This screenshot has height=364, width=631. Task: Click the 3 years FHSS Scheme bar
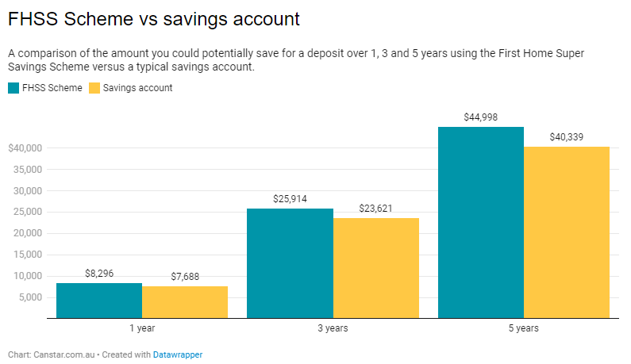(290, 263)
